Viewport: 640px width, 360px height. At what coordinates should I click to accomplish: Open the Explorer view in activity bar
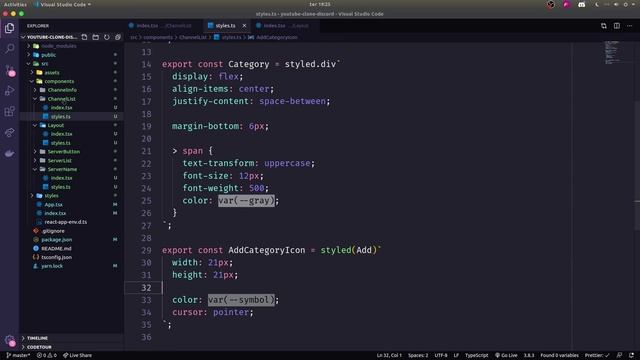point(9,28)
